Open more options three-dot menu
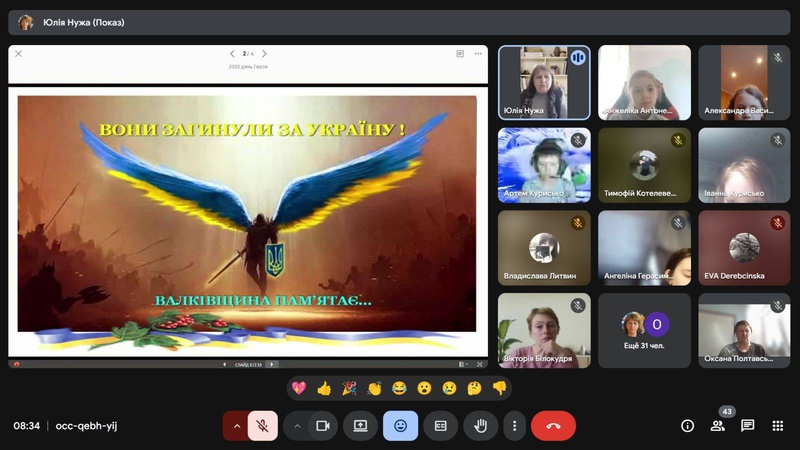Viewport: 800px width, 450px height. (514, 426)
